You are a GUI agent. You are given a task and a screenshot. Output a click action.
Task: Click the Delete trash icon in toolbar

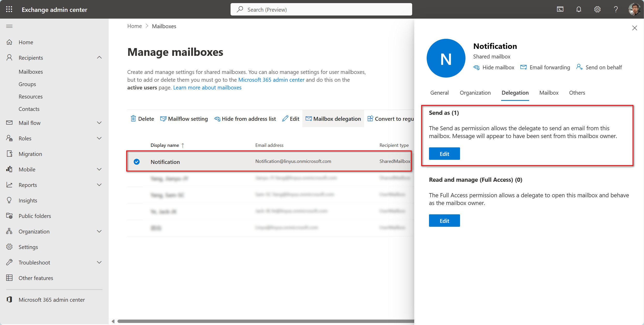pyautogui.click(x=133, y=119)
